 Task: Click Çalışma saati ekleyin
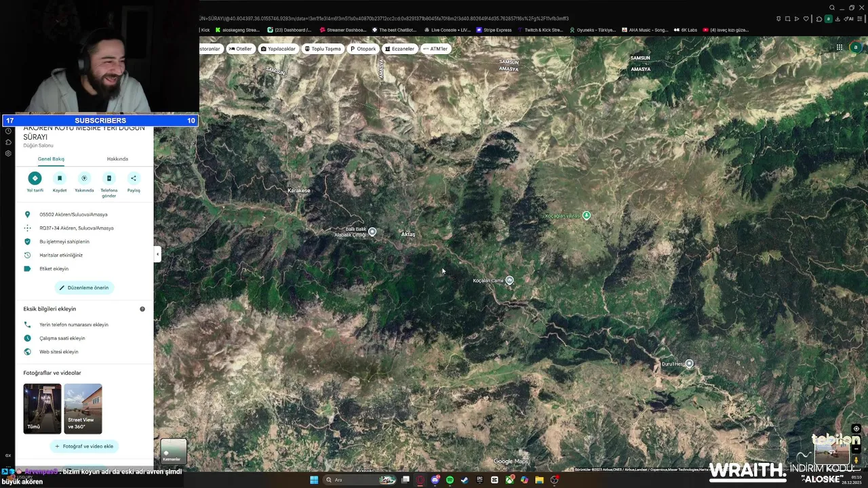point(84,338)
